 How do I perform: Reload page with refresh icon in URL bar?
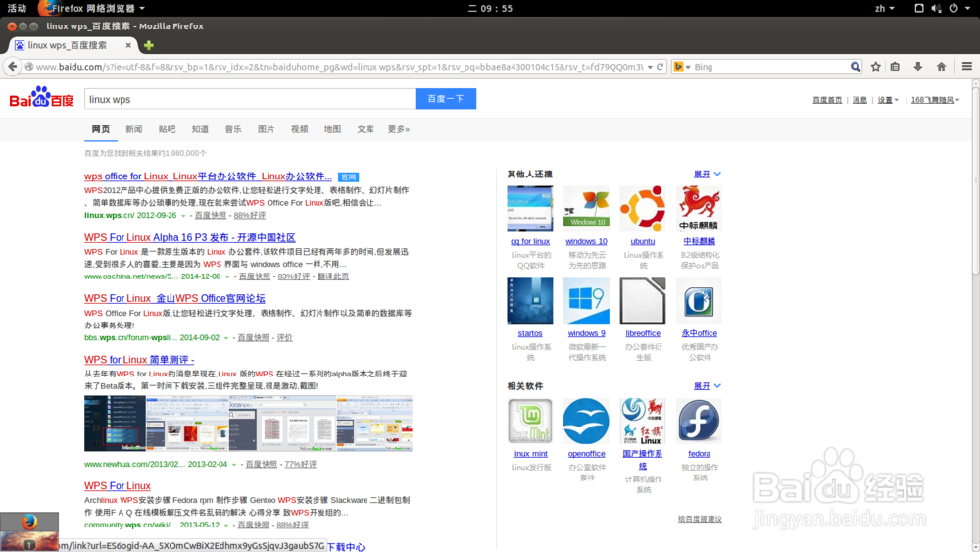click(x=660, y=67)
